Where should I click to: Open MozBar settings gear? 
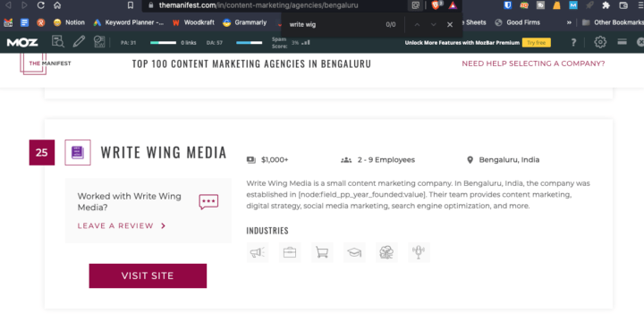point(600,42)
